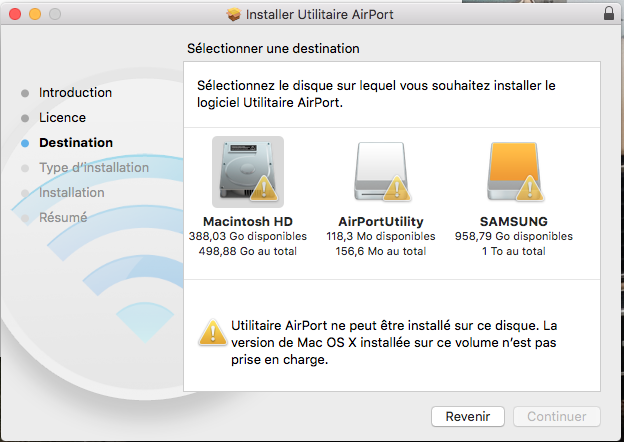Click the disabled Continuer button
The image size is (624, 442).
pyautogui.click(x=556, y=417)
